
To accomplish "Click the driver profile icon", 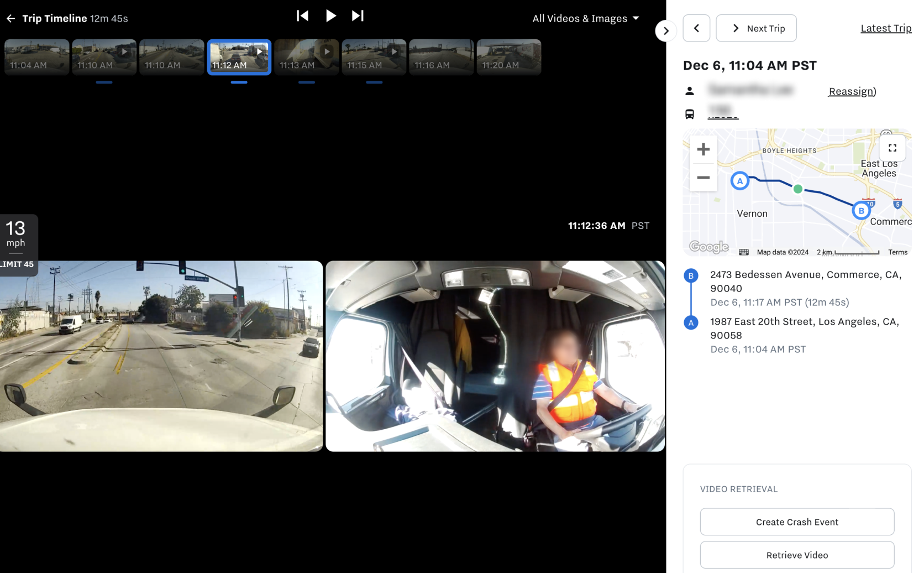I will tap(690, 91).
